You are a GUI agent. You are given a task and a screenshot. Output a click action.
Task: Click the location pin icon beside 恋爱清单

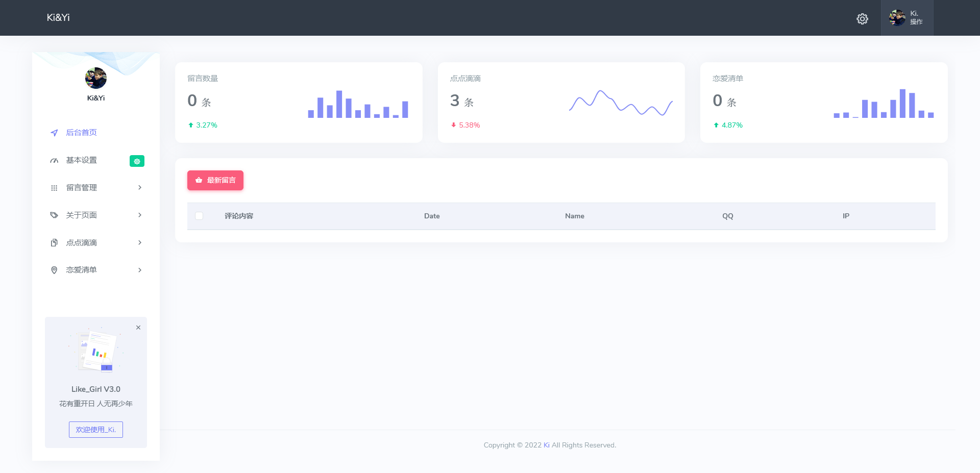54,270
